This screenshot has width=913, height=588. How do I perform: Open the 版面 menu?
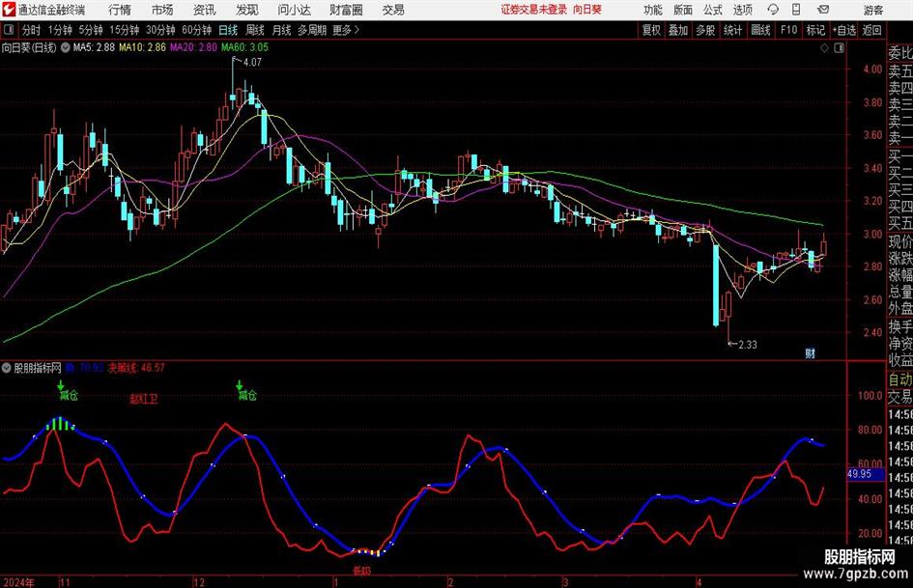point(683,10)
